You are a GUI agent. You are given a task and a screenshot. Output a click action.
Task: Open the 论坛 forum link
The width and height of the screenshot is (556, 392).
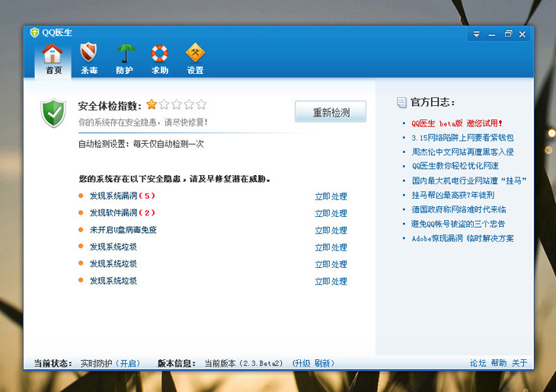[x=478, y=363]
